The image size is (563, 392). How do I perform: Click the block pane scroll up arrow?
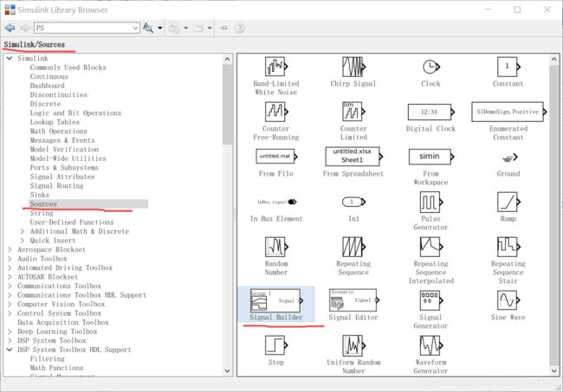(x=554, y=59)
